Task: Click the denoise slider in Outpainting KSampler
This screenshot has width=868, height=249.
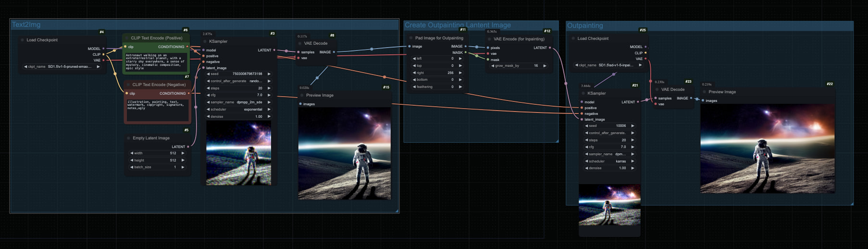Action: [609, 168]
